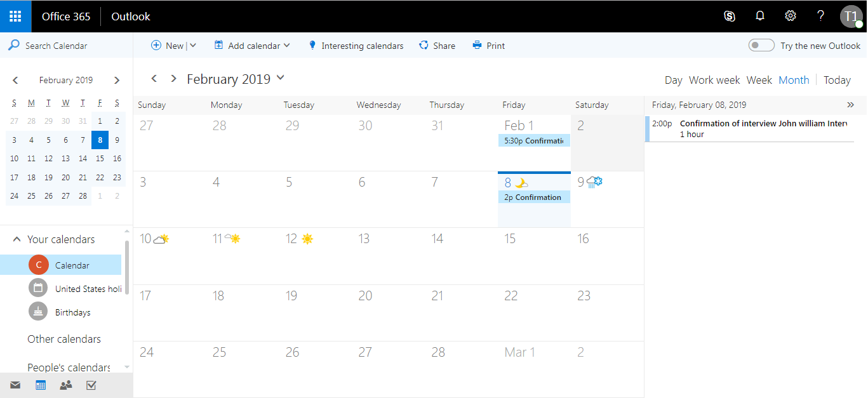The width and height of the screenshot is (868, 398).
Task: Select the Feb 20 cell in month grid
Action: pos(388,312)
